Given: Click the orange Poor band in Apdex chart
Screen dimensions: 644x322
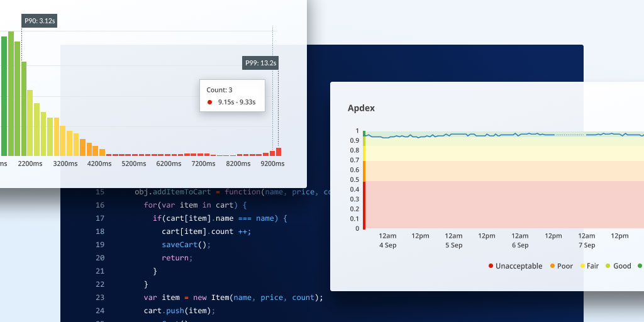Looking at the screenshot, I should pos(505,171).
